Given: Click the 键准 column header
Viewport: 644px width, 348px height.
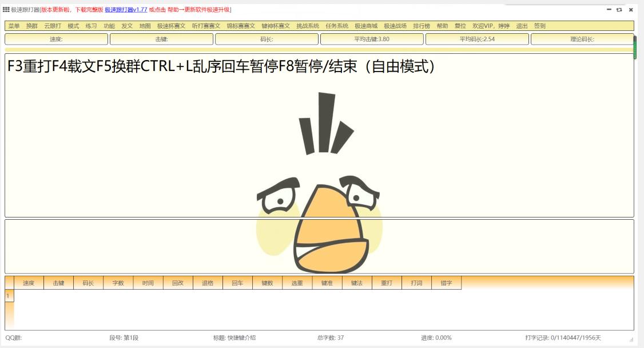Looking at the screenshot, I should click(327, 283).
